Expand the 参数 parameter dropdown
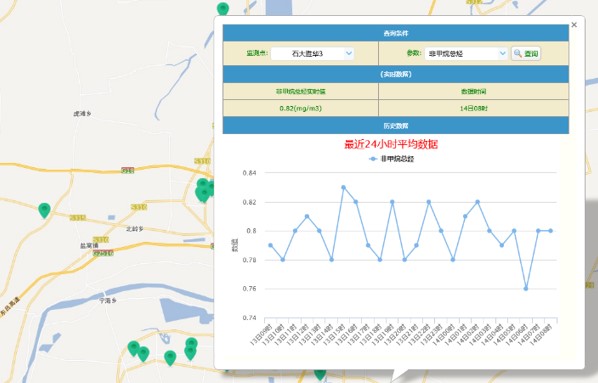Image resolution: width=598 pixels, height=383 pixels. pyautogui.click(x=466, y=54)
